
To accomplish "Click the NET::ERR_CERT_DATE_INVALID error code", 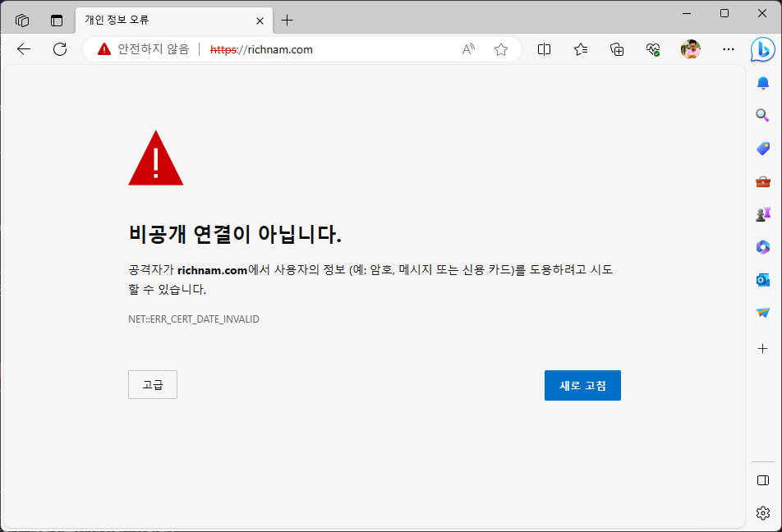I will pyautogui.click(x=194, y=319).
